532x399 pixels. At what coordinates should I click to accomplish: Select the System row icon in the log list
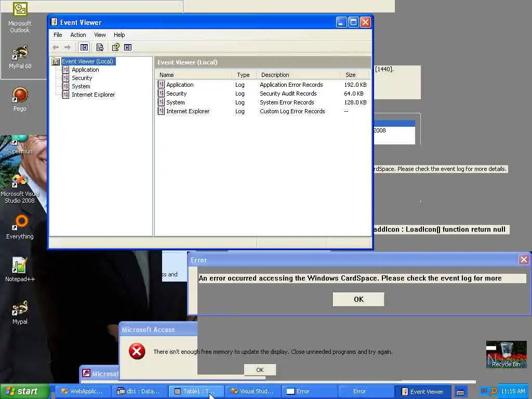(x=161, y=102)
